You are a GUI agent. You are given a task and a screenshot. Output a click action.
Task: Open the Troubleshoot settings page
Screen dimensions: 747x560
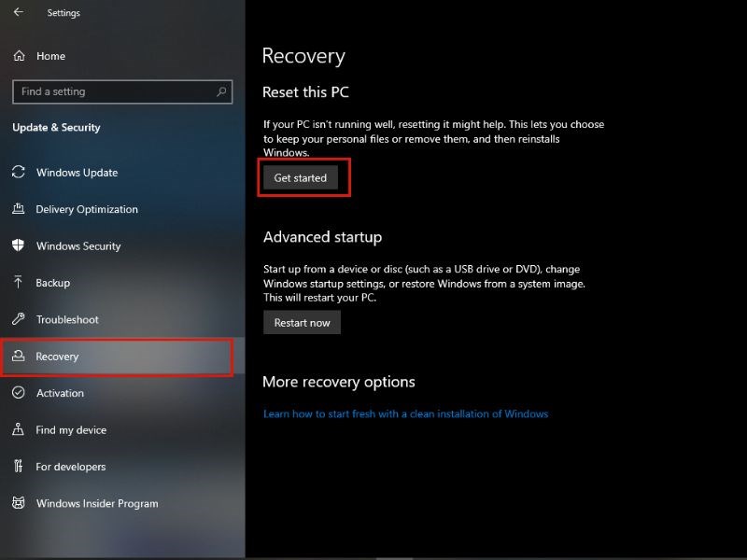[x=67, y=319]
